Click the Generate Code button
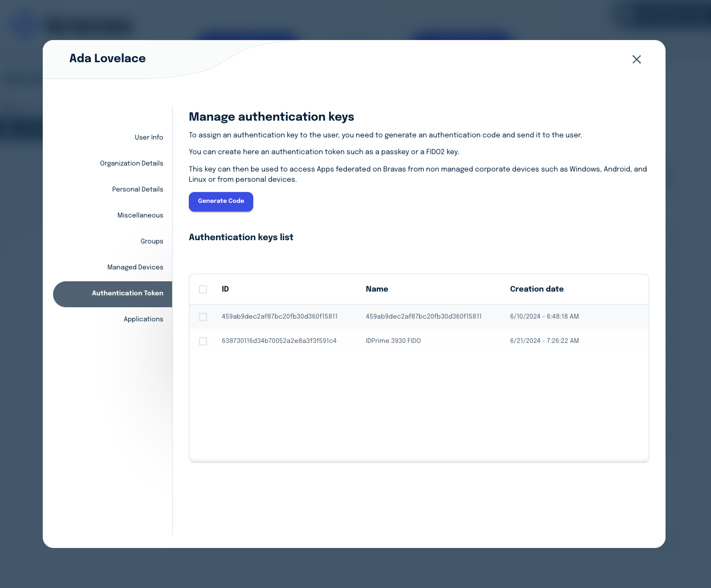 [x=221, y=201]
